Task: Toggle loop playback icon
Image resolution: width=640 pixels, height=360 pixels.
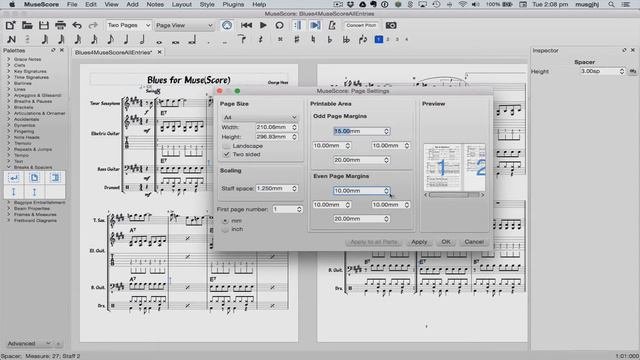Action: point(279,25)
